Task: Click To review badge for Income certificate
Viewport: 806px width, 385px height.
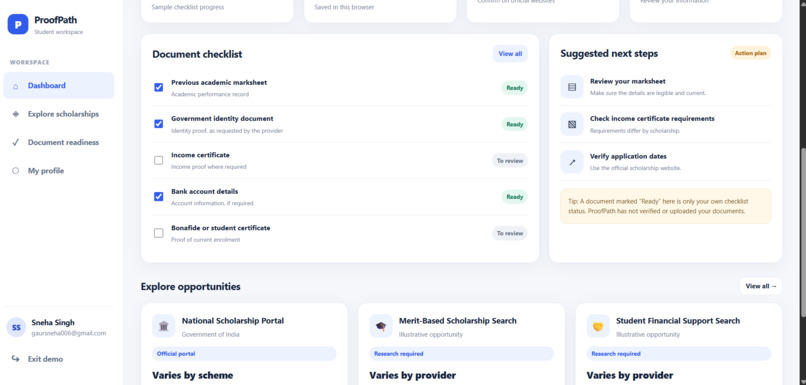Action: click(510, 161)
